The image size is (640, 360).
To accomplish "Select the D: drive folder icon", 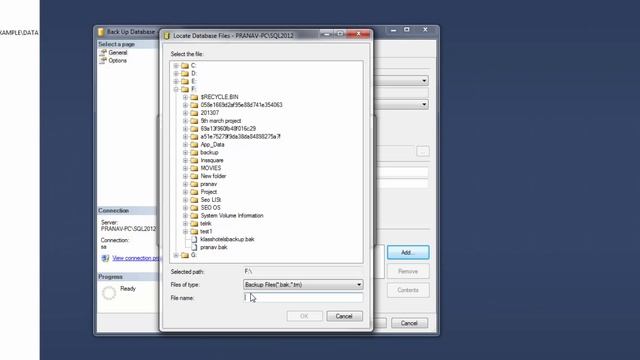I will point(185,73).
